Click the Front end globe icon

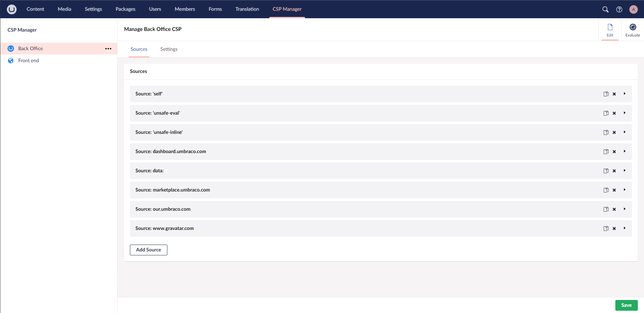click(11, 61)
